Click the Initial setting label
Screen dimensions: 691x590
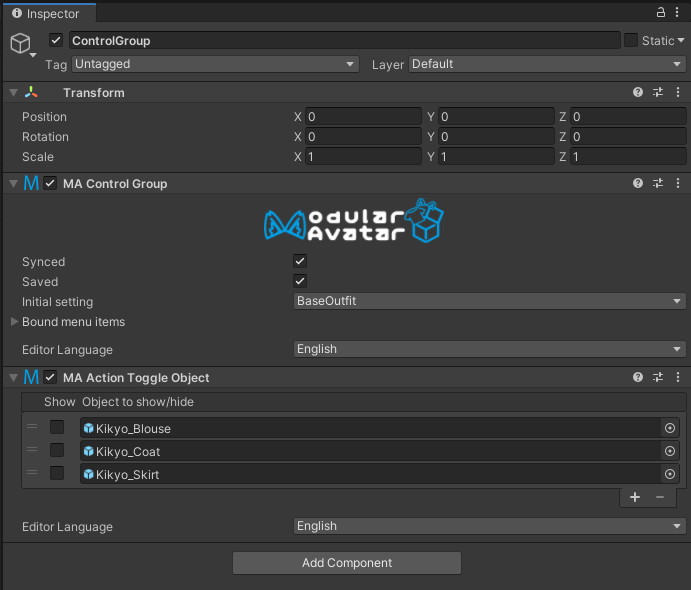(57, 302)
